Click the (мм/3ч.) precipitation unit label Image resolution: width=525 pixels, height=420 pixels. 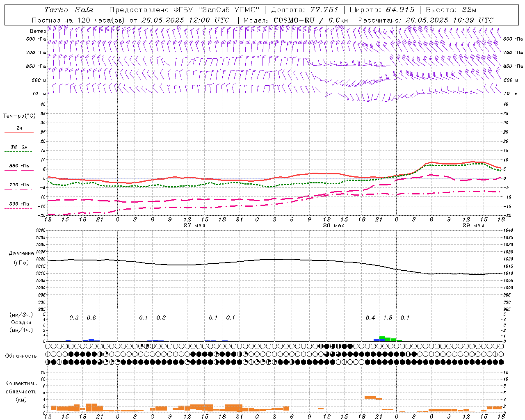pyautogui.click(x=21, y=315)
